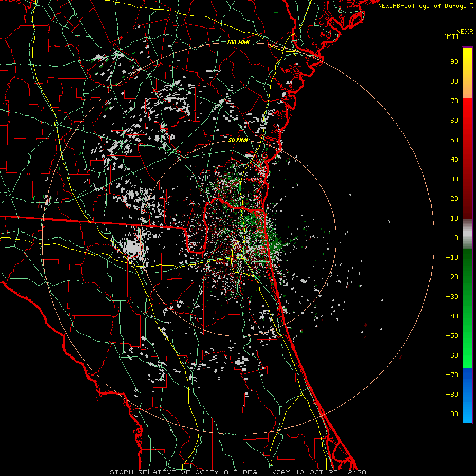Click the '-40' value on the velocity scale
This screenshot has width=476, height=476.
click(x=452, y=316)
